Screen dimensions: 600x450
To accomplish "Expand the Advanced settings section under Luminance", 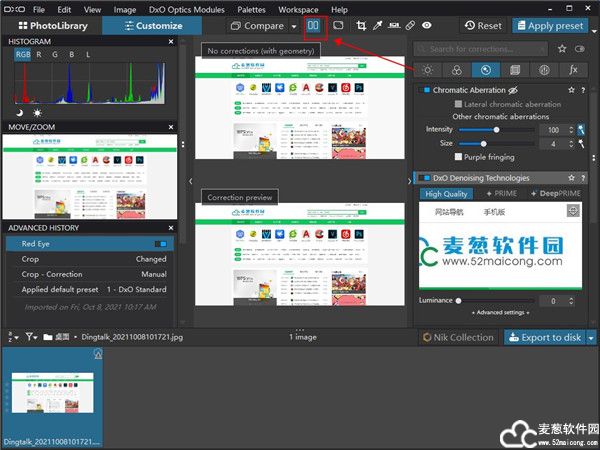I will (502, 313).
